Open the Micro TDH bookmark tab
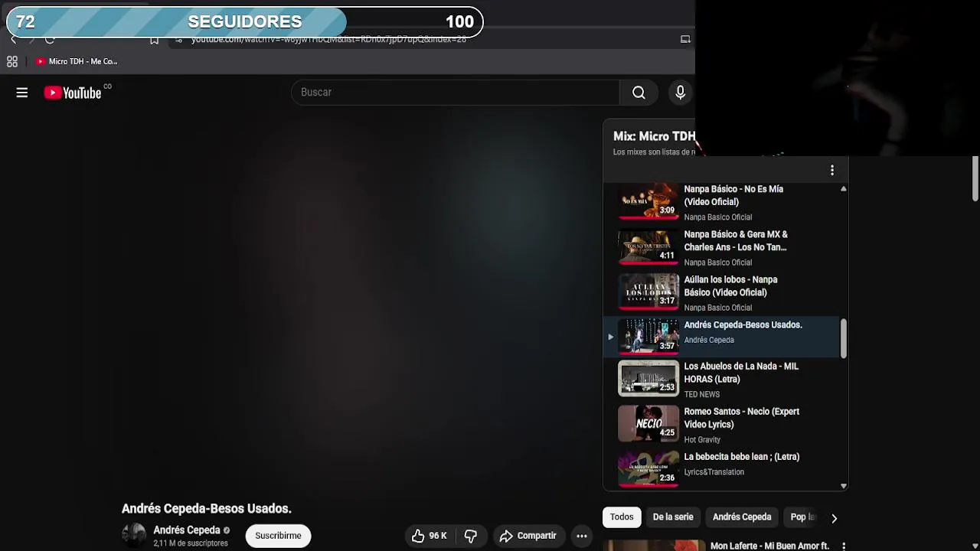 77,61
